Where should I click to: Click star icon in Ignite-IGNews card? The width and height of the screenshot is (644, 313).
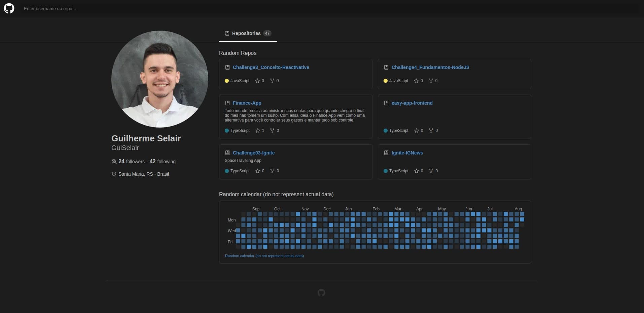point(417,171)
